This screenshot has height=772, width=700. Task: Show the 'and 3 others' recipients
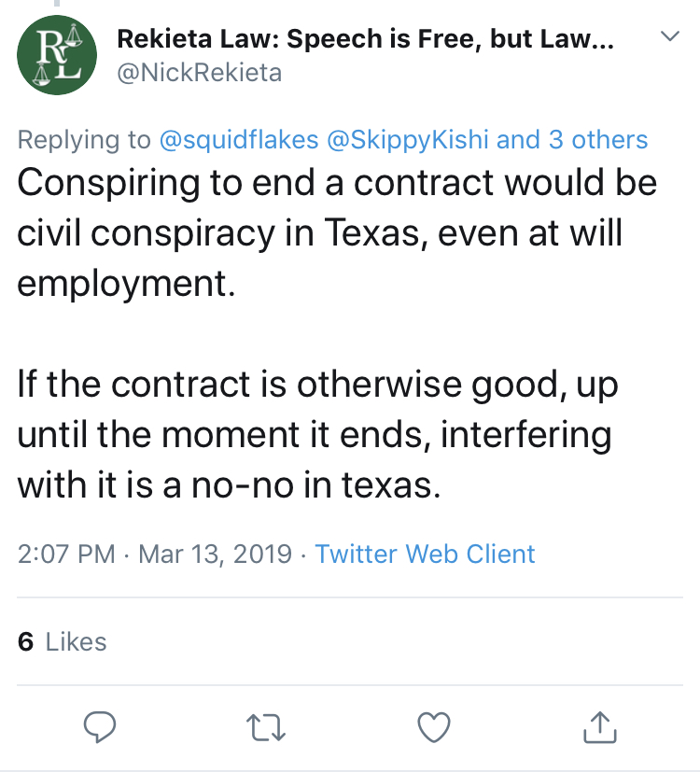point(572,139)
